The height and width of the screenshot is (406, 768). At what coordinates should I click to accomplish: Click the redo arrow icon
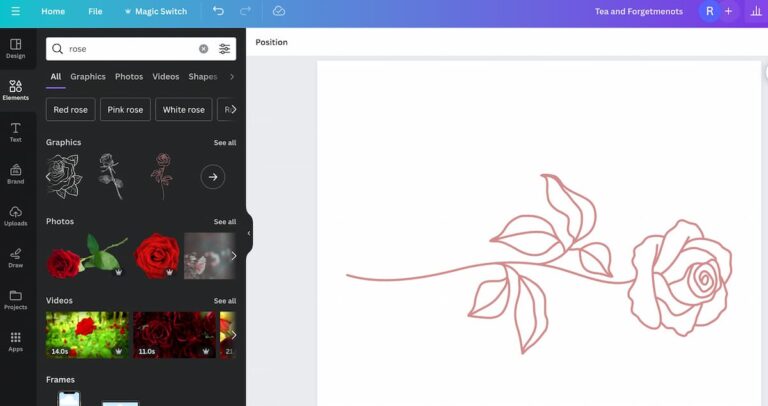(x=245, y=11)
